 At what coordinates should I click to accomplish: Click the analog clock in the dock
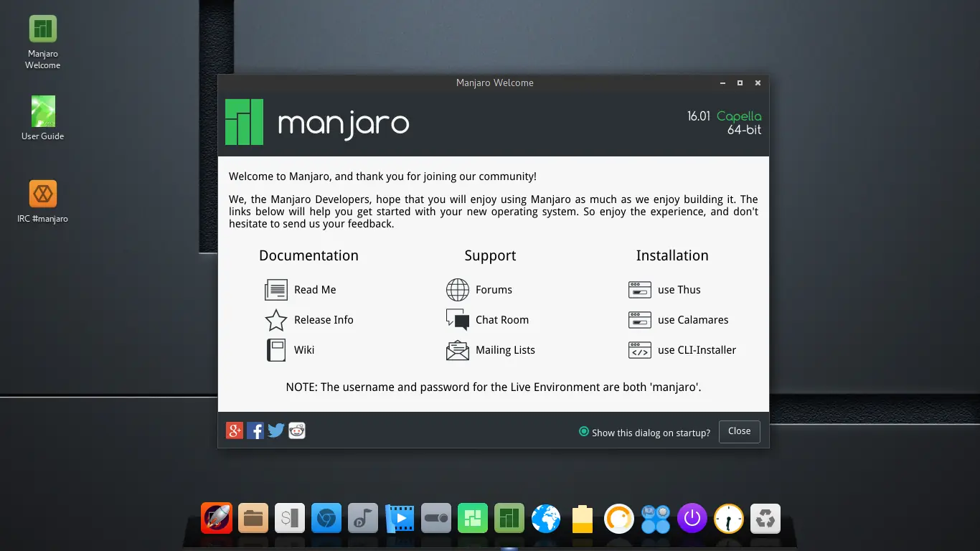pos(729,518)
